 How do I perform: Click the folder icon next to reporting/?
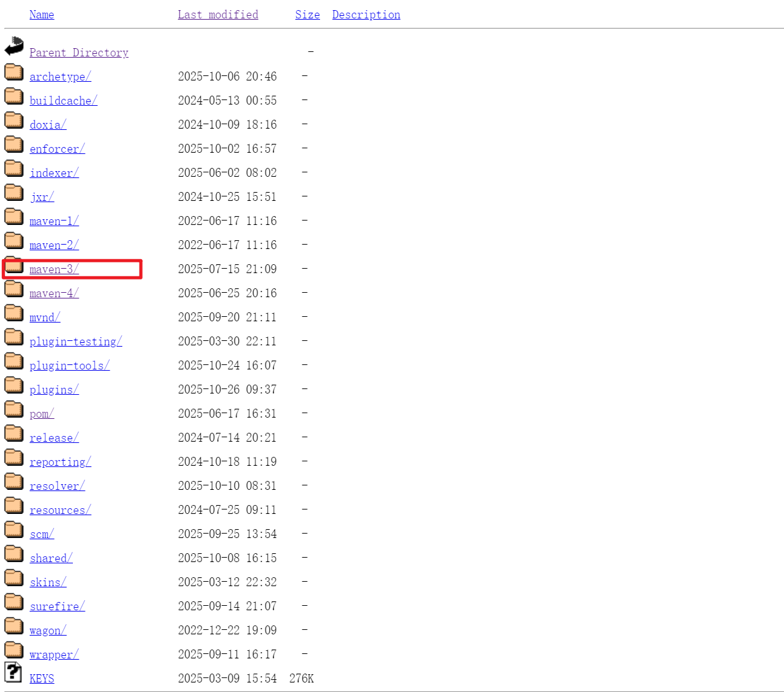tap(14, 457)
